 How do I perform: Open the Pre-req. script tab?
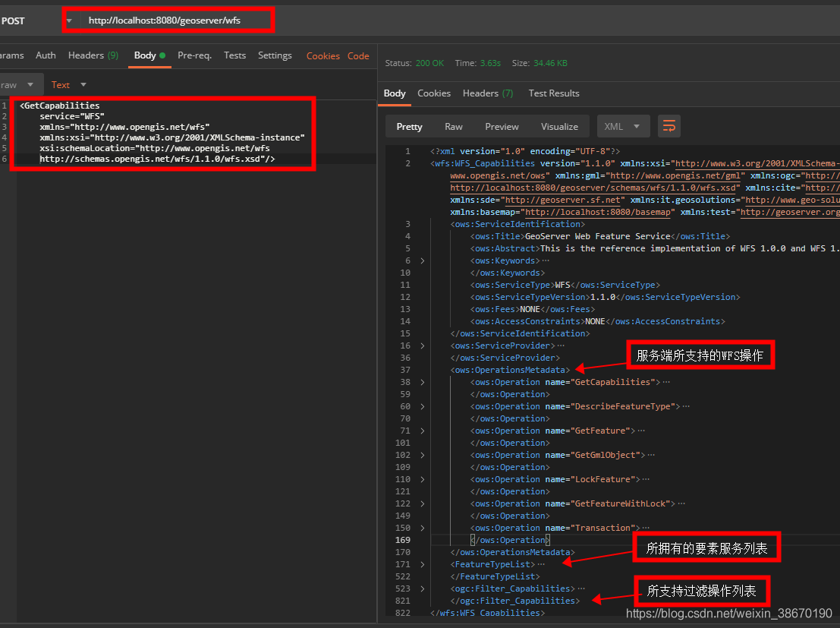(194, 55)
